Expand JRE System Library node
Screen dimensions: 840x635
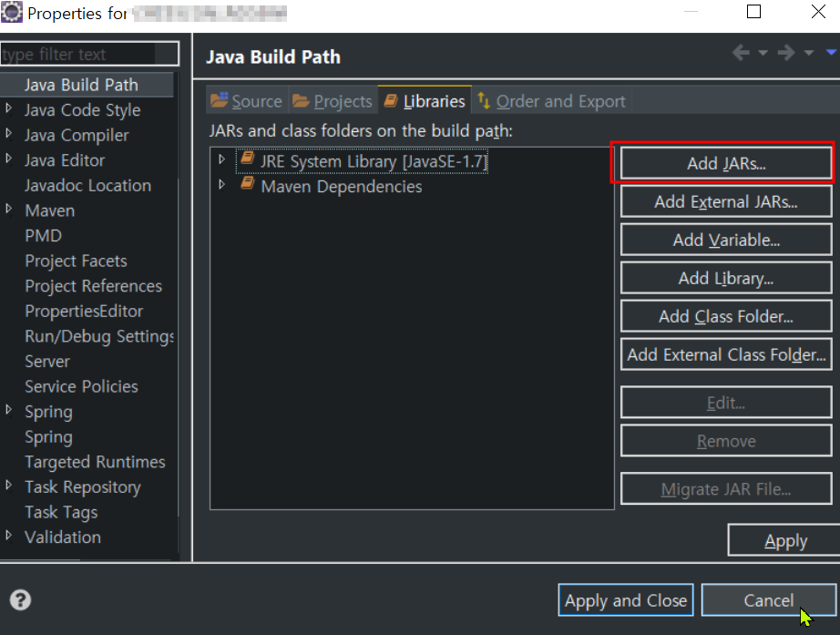221,159
